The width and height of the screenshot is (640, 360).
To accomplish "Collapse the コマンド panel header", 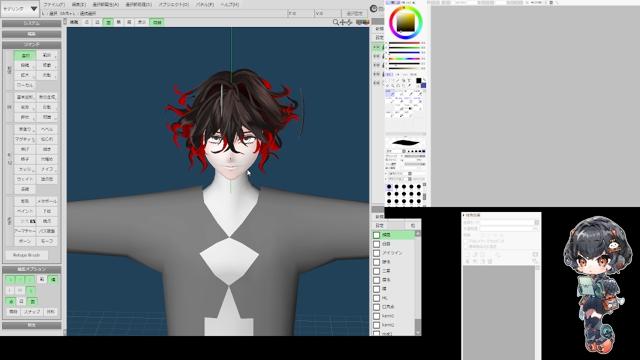I will (31, 44).
